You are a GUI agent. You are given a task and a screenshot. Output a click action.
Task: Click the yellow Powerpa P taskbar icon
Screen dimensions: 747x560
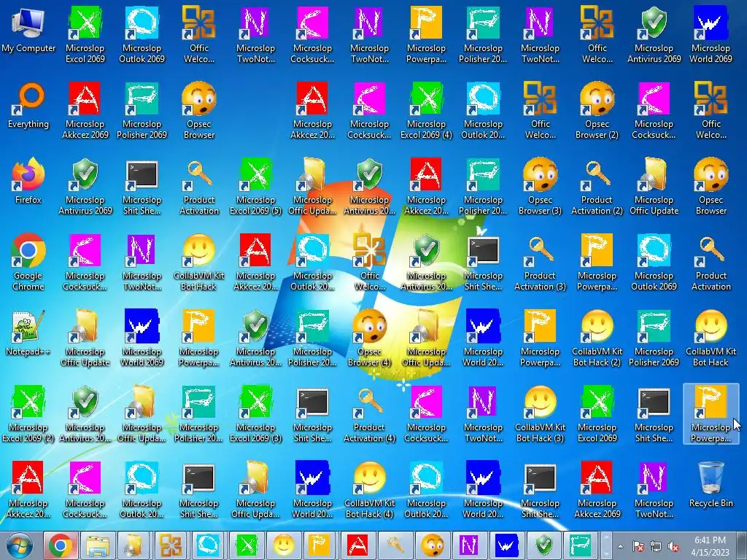tap(321, 545)
